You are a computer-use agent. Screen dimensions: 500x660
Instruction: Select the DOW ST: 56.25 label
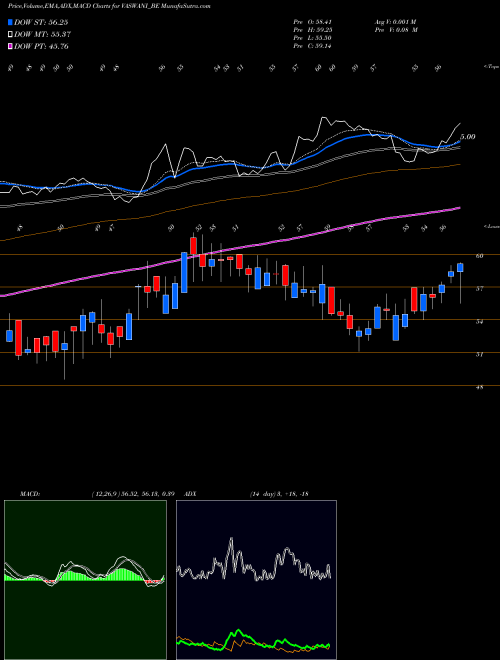41,23
